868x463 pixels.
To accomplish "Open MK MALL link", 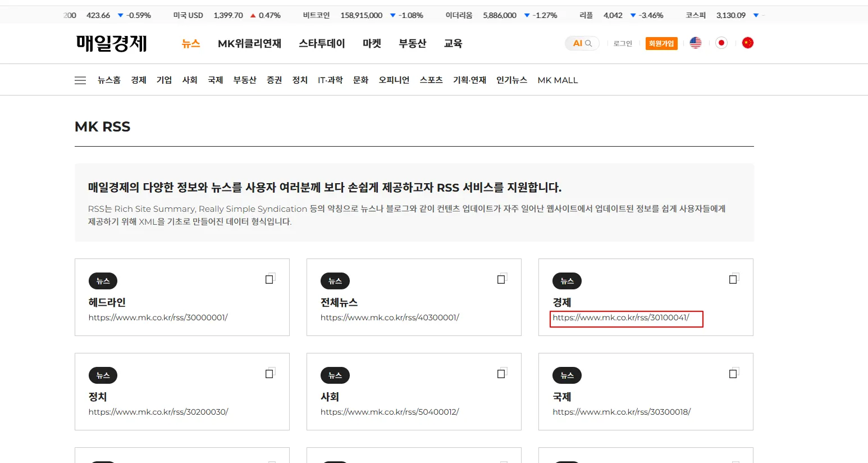I will [558, 80].
